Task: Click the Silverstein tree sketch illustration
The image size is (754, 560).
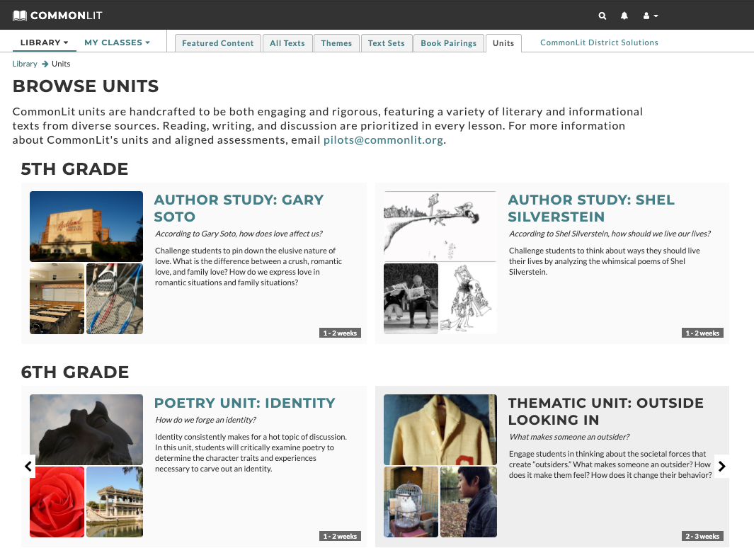Action: pos(440,227)
